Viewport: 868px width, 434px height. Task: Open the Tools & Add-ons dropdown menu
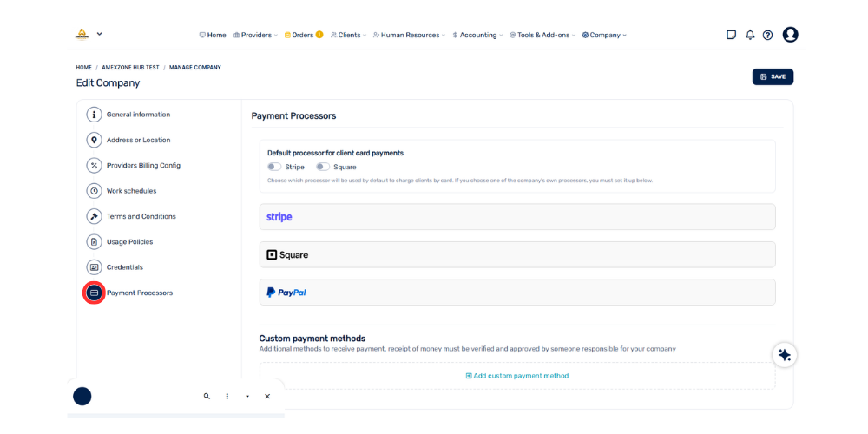pos(542,35)
